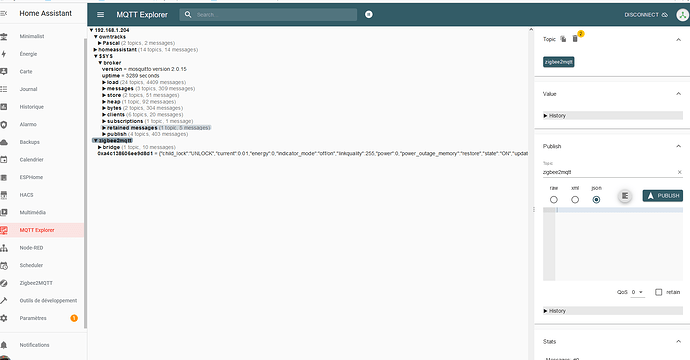Select the xml payload format radio button
This screenshot has height=360, width=690.
point(575,200)
